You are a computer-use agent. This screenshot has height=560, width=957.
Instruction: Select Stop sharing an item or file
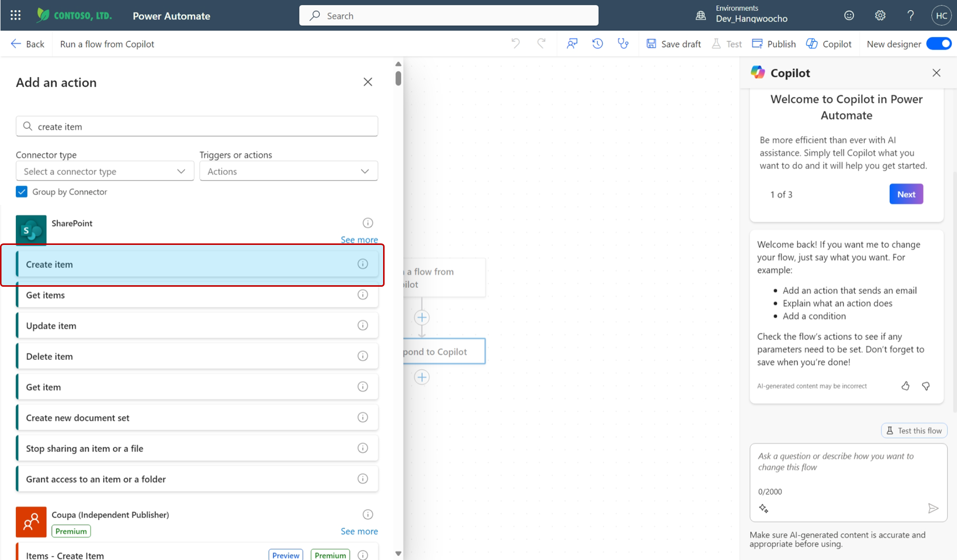[x=197, y=448]
